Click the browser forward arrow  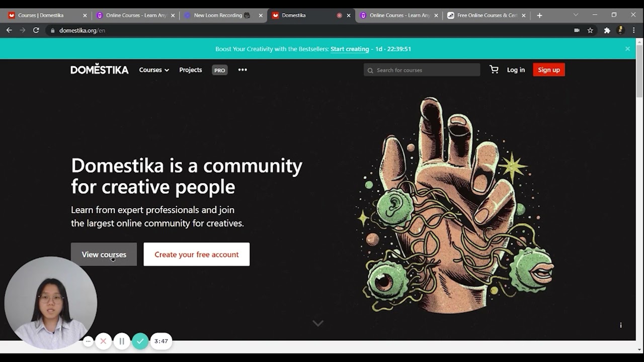coord(23,30)
